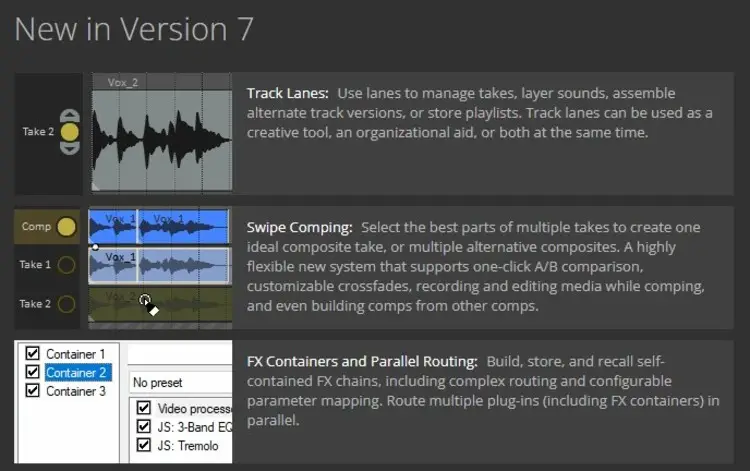Screen dimensions: 750x471
Task: Select the Take 1 lane Vox_1 item
Action: 160,265
